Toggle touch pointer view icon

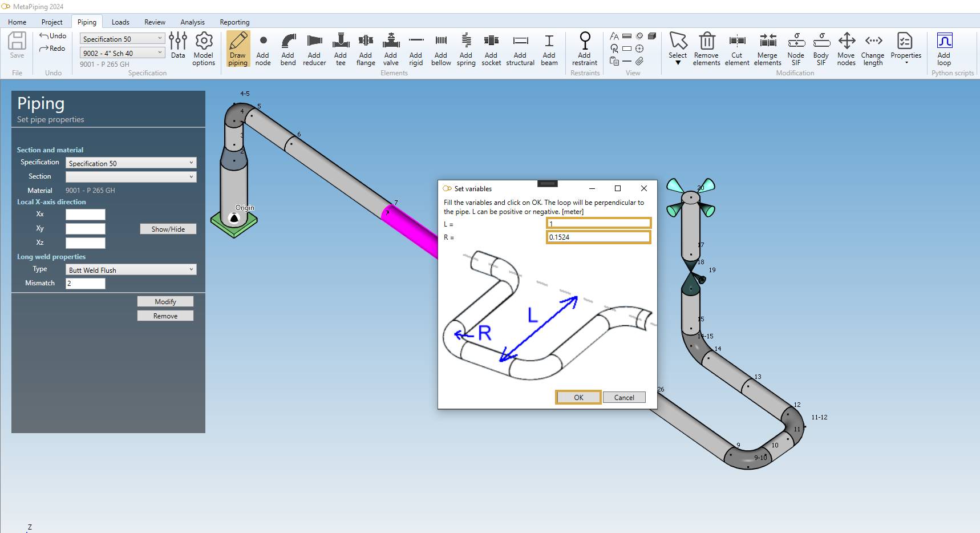click(614, 49)
